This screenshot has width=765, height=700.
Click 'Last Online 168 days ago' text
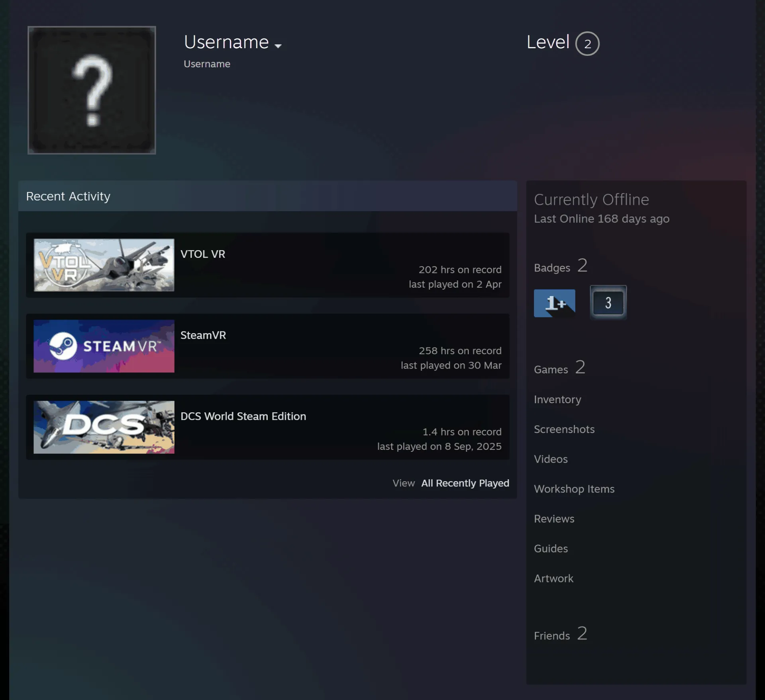pyautogui.click(x=602, y=219)
